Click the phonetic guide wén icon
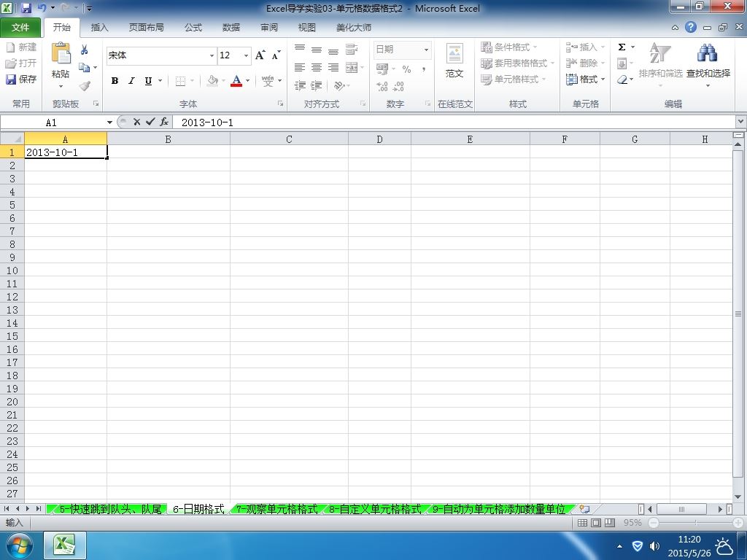This screenshot has width=747, height=560. click(x=268, y=81)
